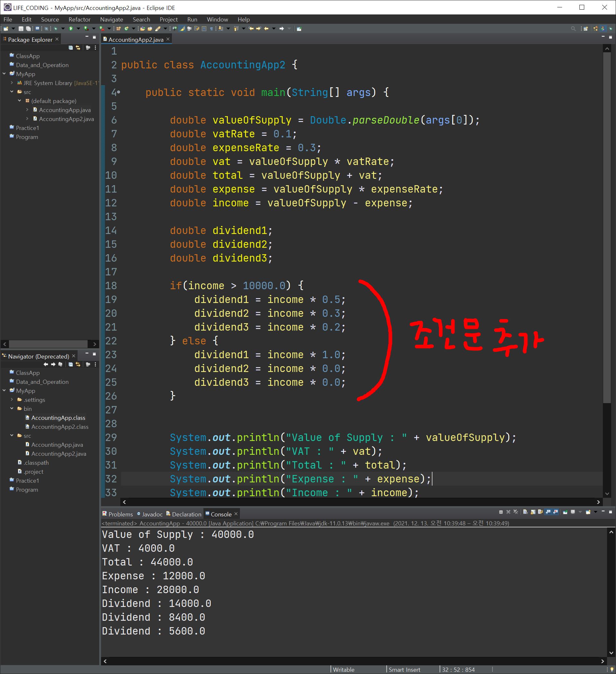Click Open Type icon in toolbar

[142, 29]
